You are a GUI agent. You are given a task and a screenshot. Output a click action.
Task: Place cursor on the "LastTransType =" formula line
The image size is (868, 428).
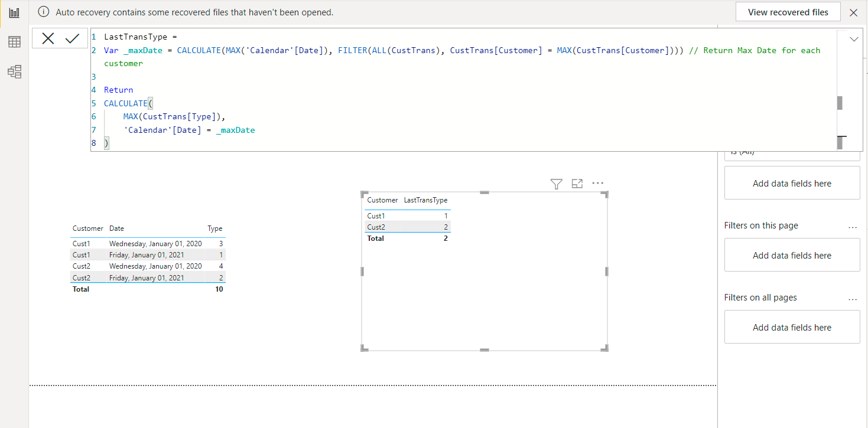point(141,37)
